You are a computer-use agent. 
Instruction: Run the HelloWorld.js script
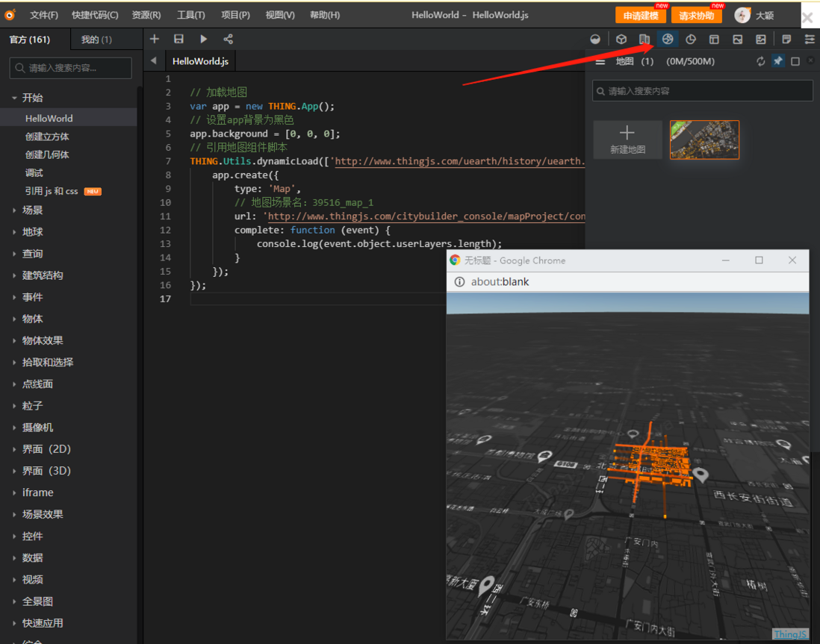[203, 40]
